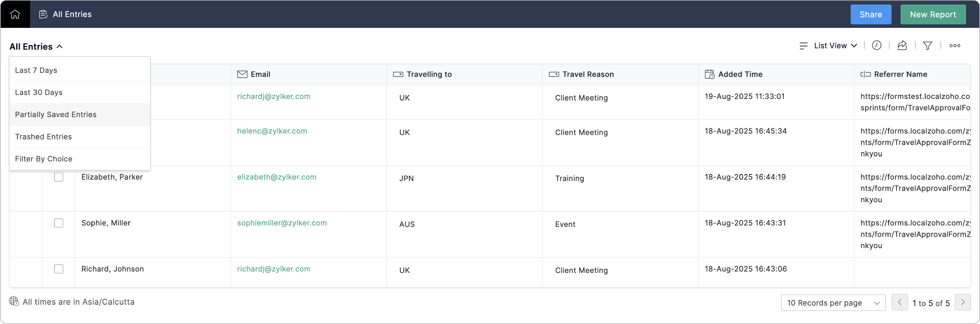The image size is (980, 324).
Task: Check the Richard, Johnson row checkbox
Action: (x=59, y=269)
